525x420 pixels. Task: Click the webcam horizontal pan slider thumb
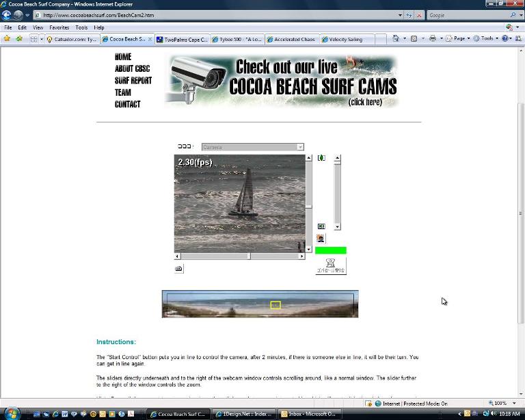(x=249, y=257)
